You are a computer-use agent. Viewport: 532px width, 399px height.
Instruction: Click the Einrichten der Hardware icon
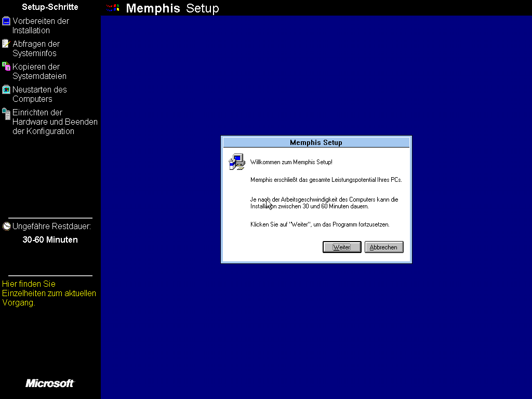pos(6,114)
